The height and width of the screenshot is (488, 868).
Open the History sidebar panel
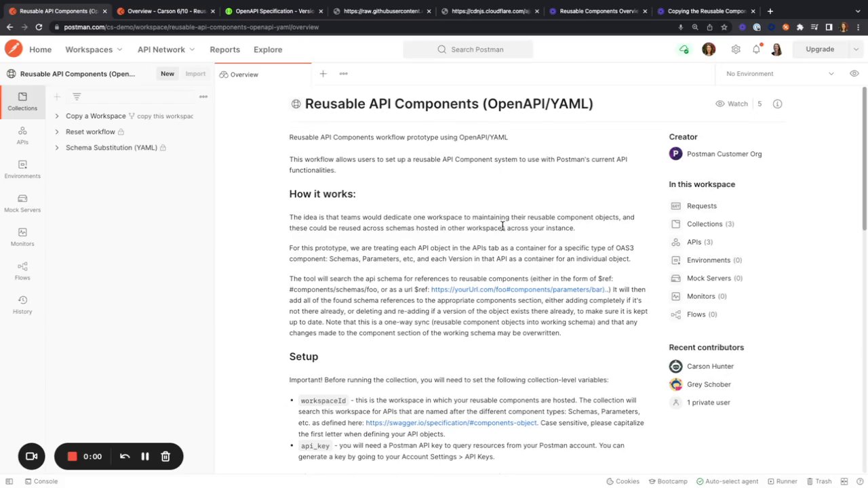tap(22, 305)
